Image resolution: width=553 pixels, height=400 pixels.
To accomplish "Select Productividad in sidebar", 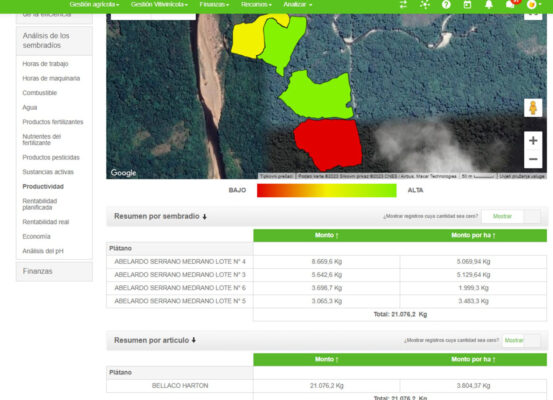I will point(43,187).
